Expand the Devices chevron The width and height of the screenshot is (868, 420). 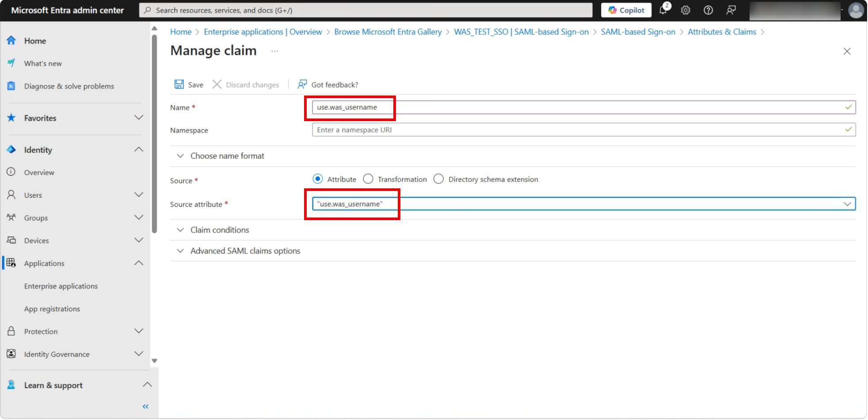(x=139, y=240)
